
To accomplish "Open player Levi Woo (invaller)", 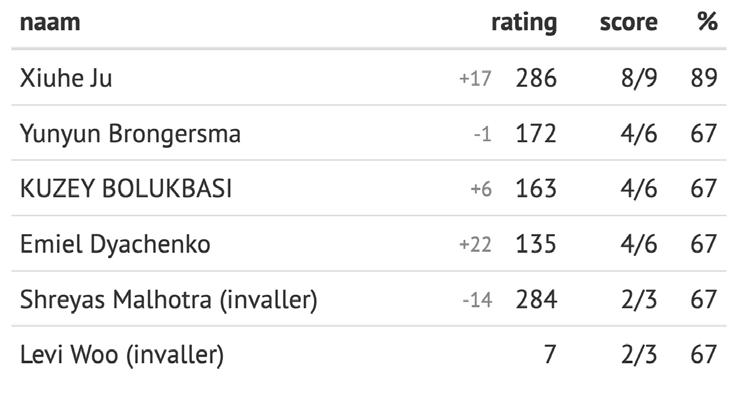I will pyautogui.click(x=122, y=355).
